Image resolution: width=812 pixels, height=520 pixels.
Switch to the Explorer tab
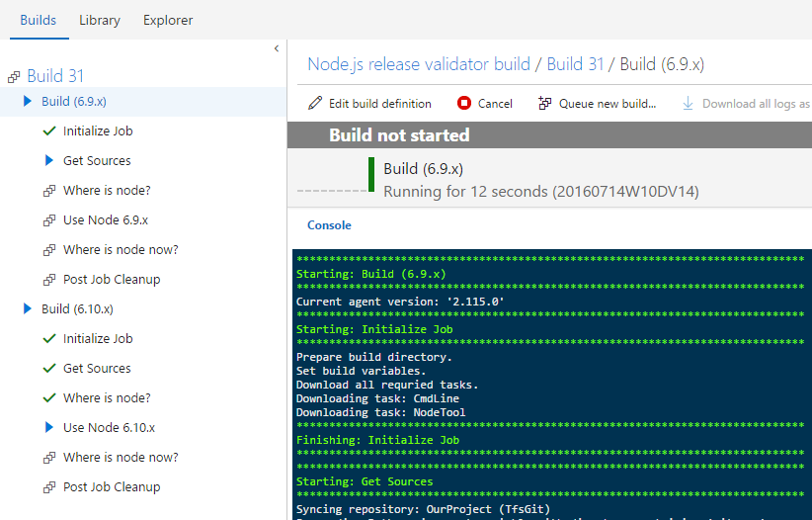coord(168,20)
